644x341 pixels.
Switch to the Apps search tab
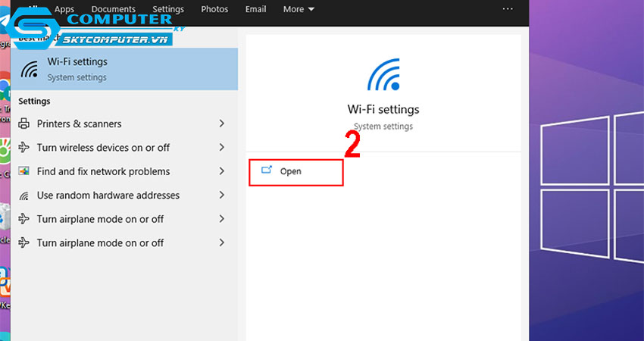(64, 9)
